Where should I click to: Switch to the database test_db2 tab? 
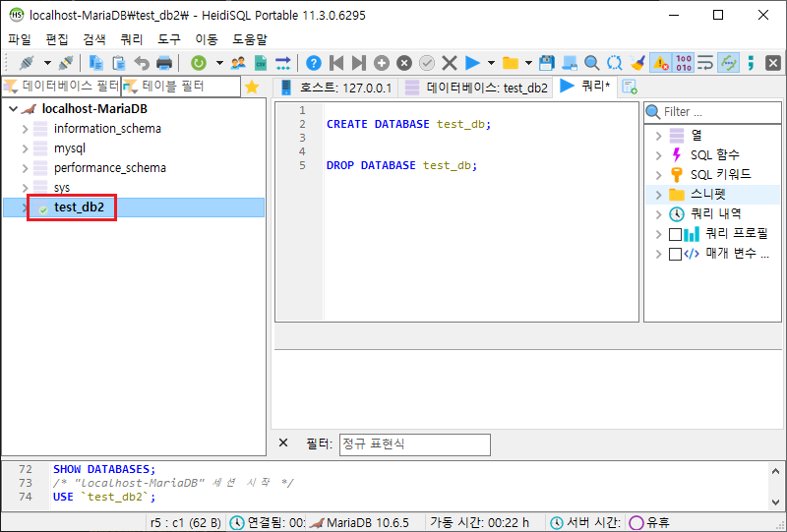click(x=476, y=88)
